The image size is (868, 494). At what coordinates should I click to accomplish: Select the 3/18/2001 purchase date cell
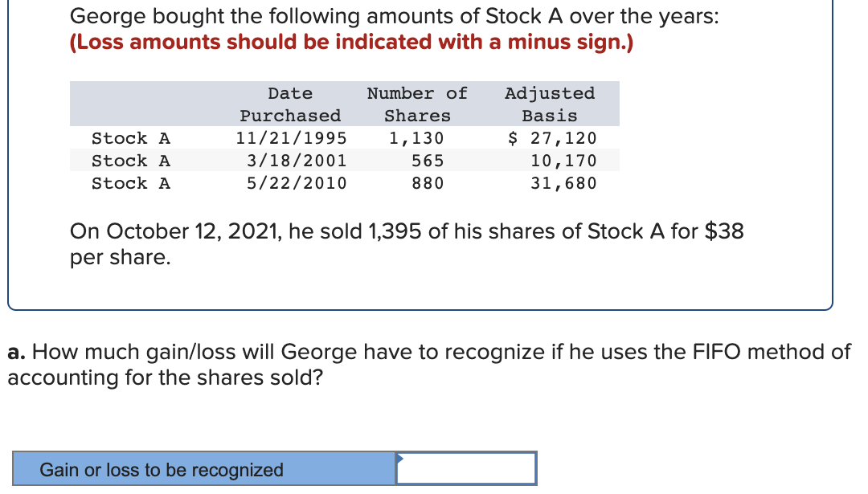(297, 161)
